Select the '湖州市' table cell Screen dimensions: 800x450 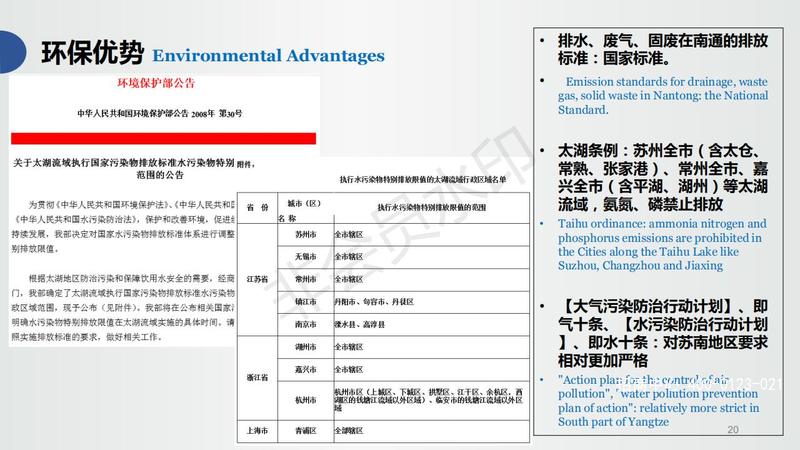pos(306,347)
